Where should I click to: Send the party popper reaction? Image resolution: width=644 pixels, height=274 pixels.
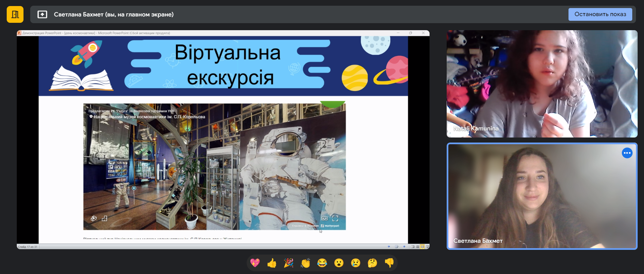(x=289, y=263)
